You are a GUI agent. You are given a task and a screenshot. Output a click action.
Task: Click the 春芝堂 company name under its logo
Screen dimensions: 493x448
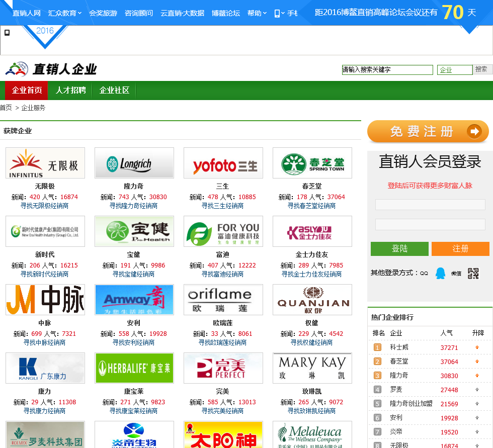pos(311,187)
